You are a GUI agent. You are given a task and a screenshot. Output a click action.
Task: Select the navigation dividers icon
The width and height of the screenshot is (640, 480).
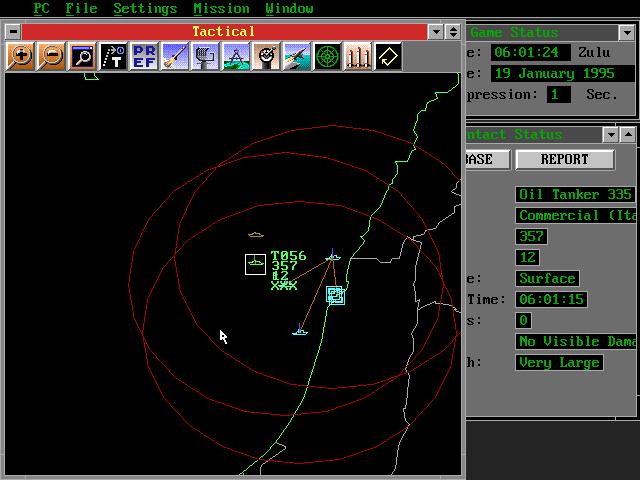236,56
